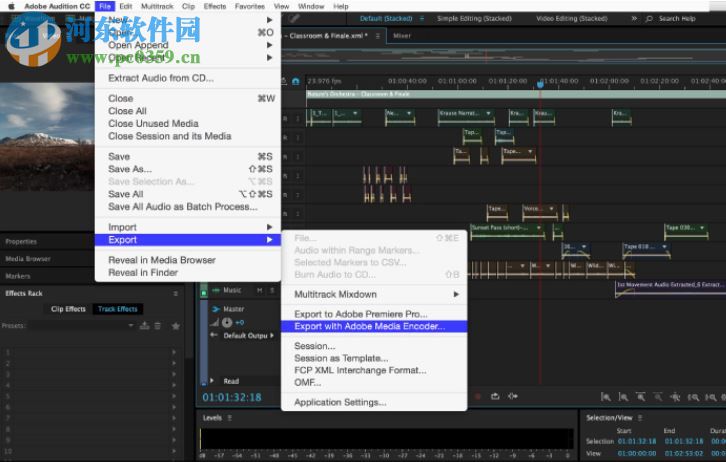Open the Apple menu

pyautogui.click(x=11, y=6)
